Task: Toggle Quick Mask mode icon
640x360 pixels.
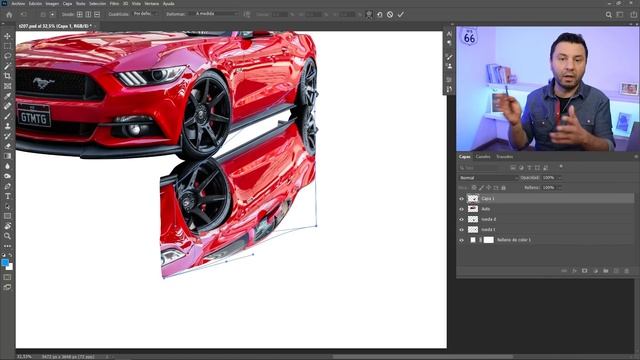Action: (x=7, y=278)
